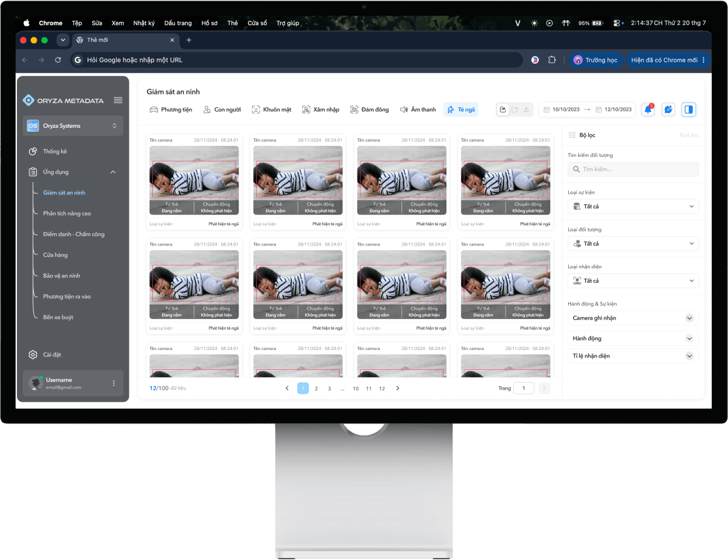
Task: Go to next page arrow
Action: click(x=398, y=388)
